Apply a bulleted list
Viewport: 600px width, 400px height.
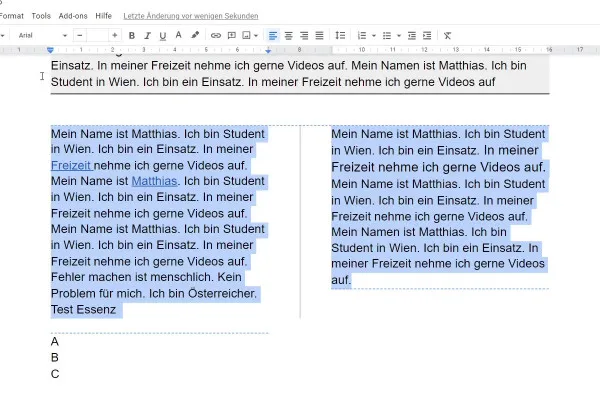387,36
